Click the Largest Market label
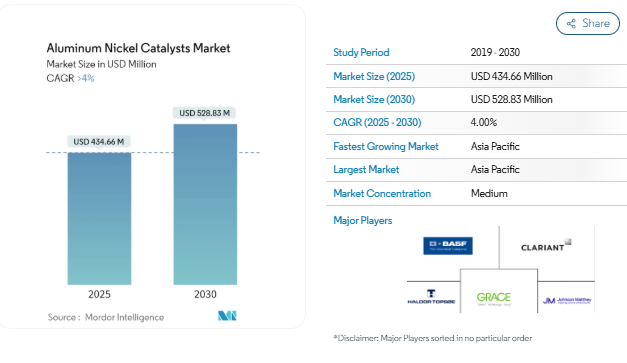This screenshot has width=627, height=363. click(x=366, y=170)
